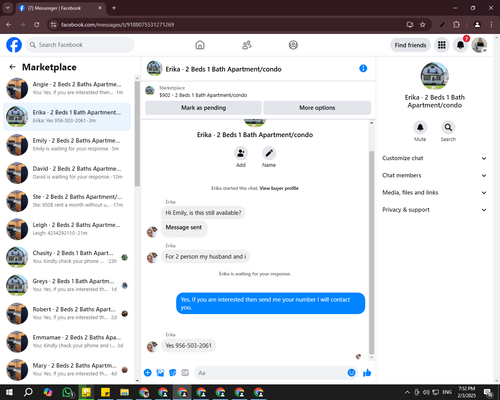Open the Facebook logo home link
This screenshot has width=500, height=400.
click(14, 45)
